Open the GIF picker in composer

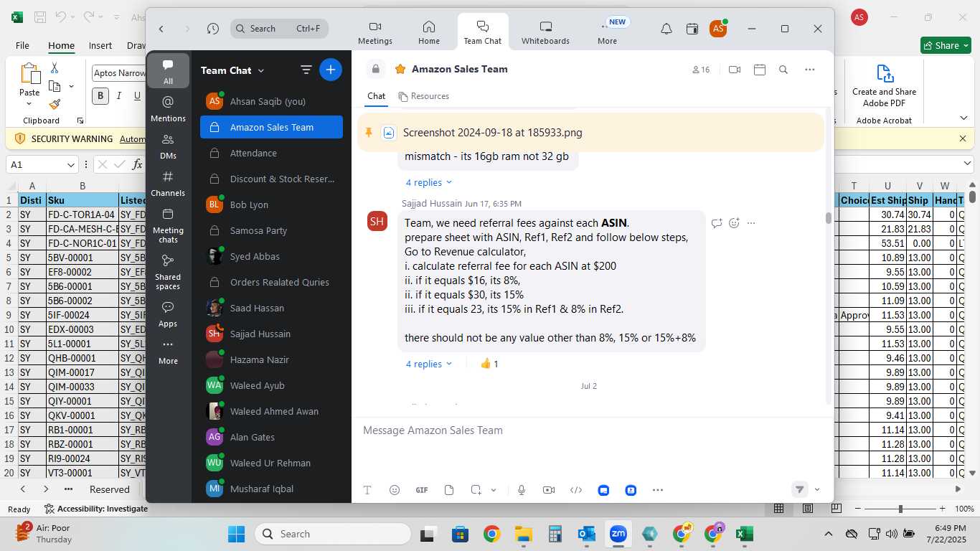[422, 490]
